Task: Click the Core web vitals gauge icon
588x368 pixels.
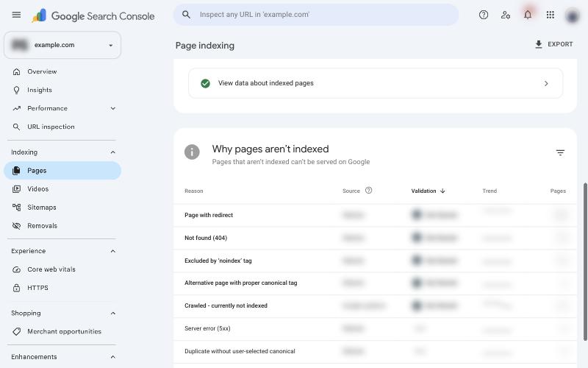Action: point(16,269)
